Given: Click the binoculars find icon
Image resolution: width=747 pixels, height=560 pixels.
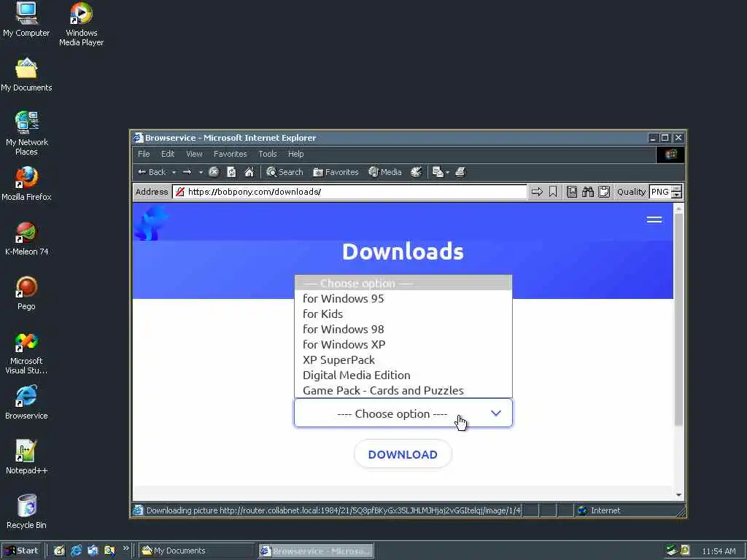Looking at the screenshot, I should (588, 192).
